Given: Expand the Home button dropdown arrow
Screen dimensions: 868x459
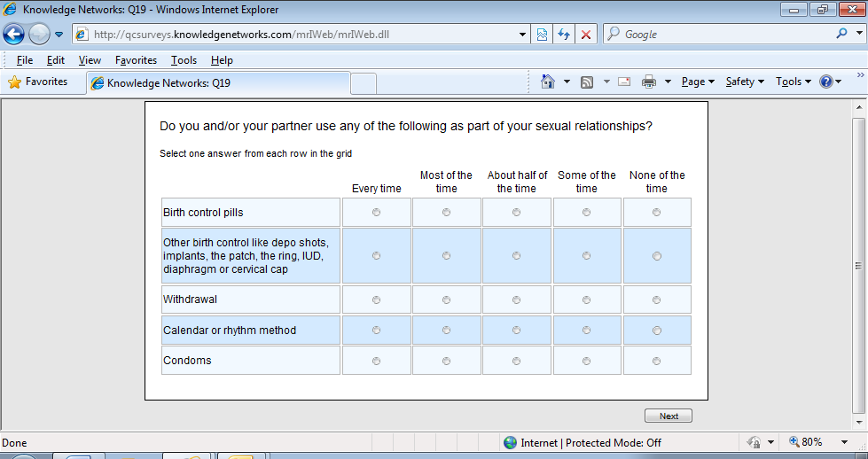Looking at the screenshot, I should 567,82.
